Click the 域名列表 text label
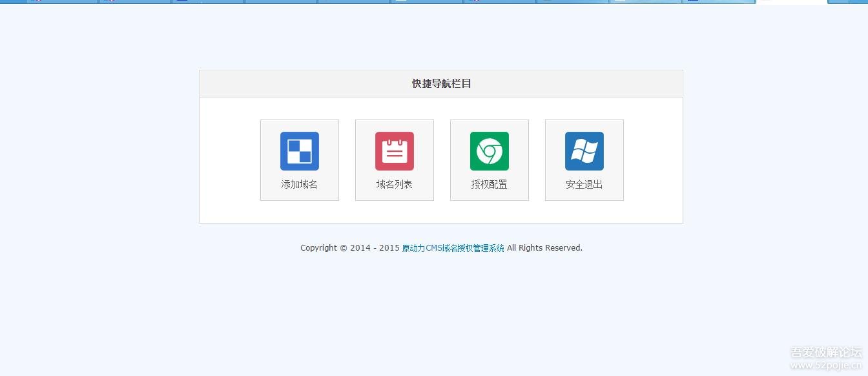 click(x=394, y=184)
